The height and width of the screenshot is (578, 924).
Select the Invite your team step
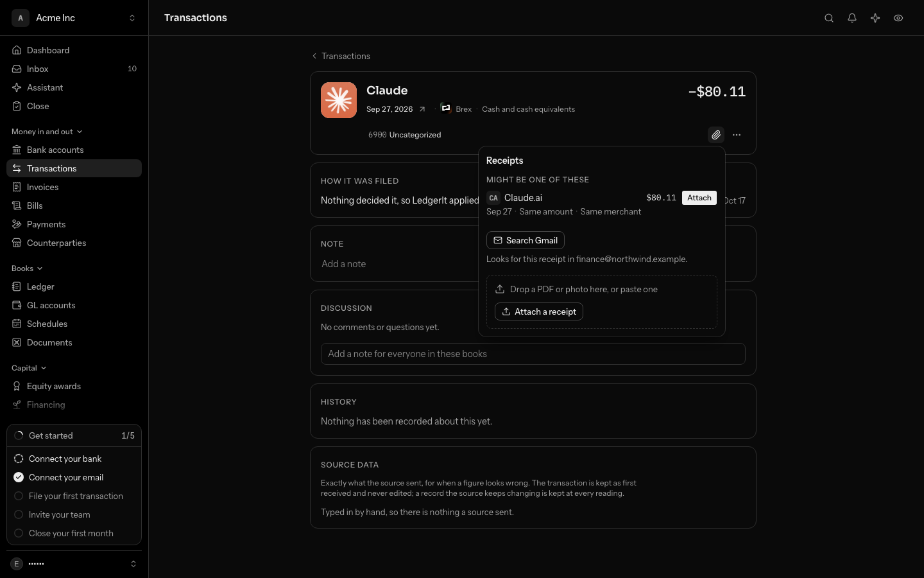pos(74,514)
